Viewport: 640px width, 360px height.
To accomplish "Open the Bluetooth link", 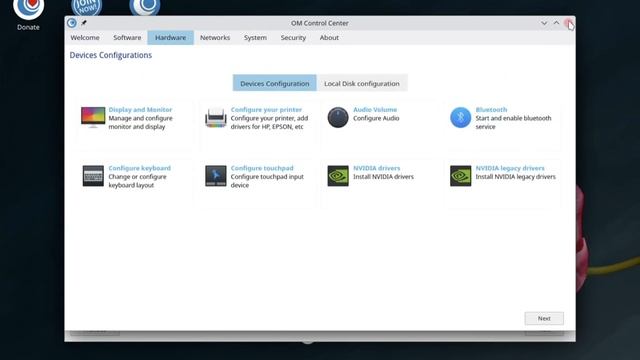I will click(491, 109).
